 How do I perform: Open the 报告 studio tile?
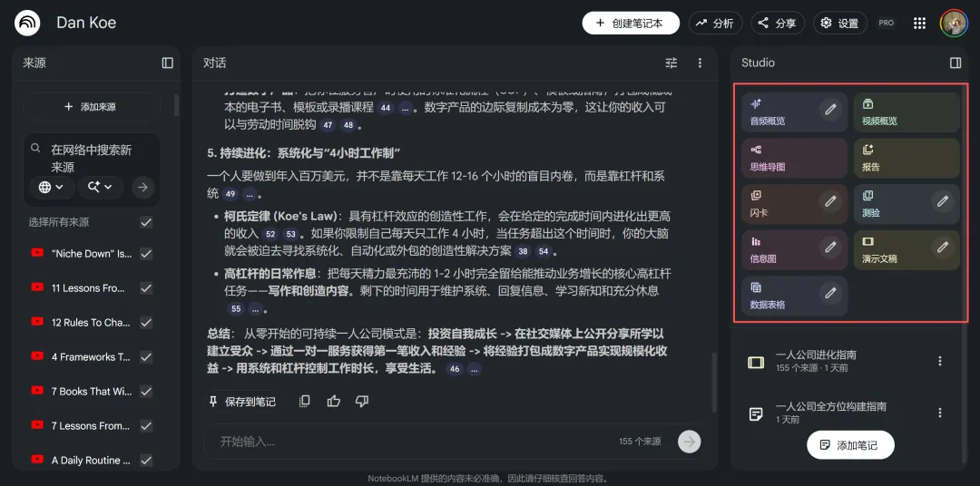click(906, 158)
